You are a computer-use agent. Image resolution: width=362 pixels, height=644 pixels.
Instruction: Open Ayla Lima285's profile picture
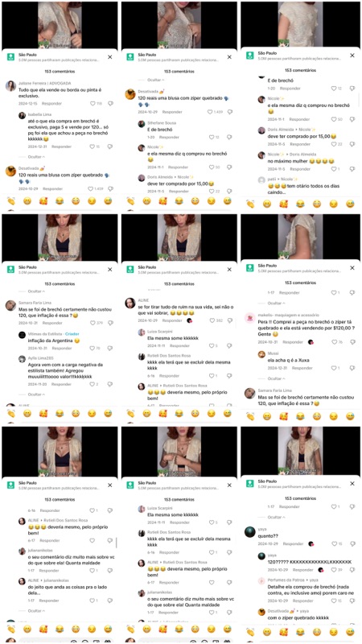point(23,358)
